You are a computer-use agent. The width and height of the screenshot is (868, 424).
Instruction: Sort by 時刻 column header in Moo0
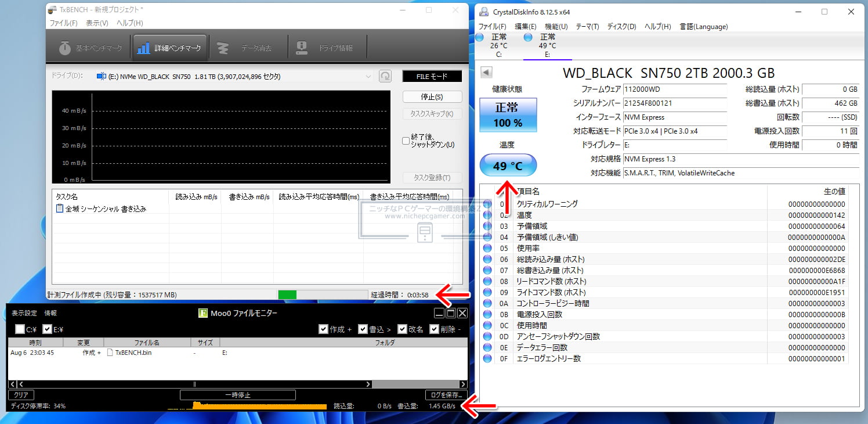pyautogui.click(x=35, y=343)
